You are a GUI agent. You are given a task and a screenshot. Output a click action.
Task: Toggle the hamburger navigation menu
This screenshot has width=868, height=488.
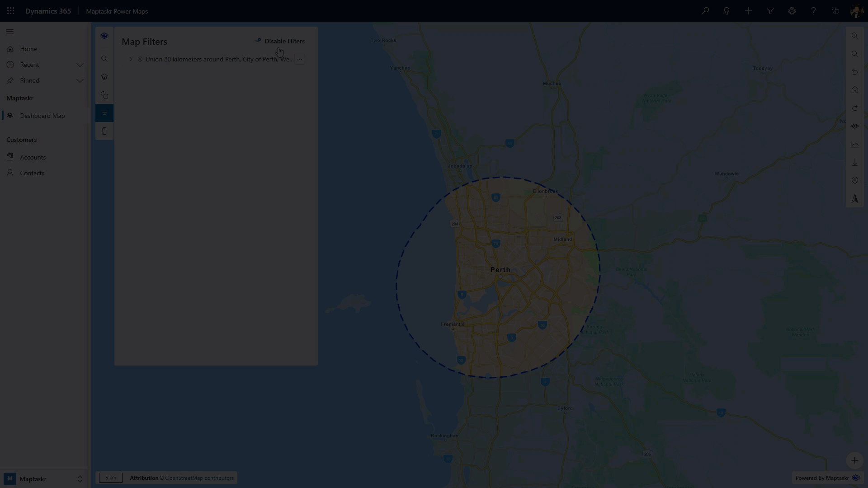point(10,32)
